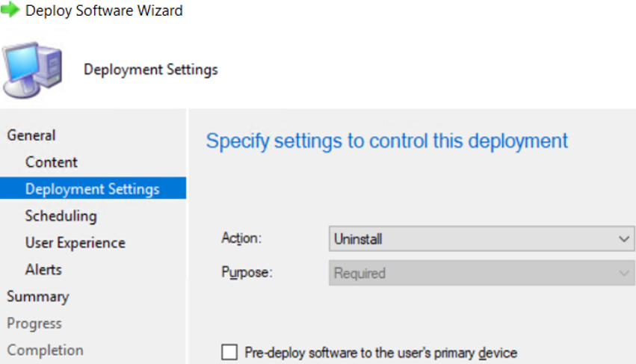Click the Completion step in sidebar
This screenshot has height=364, width=636.
[45, 351]
